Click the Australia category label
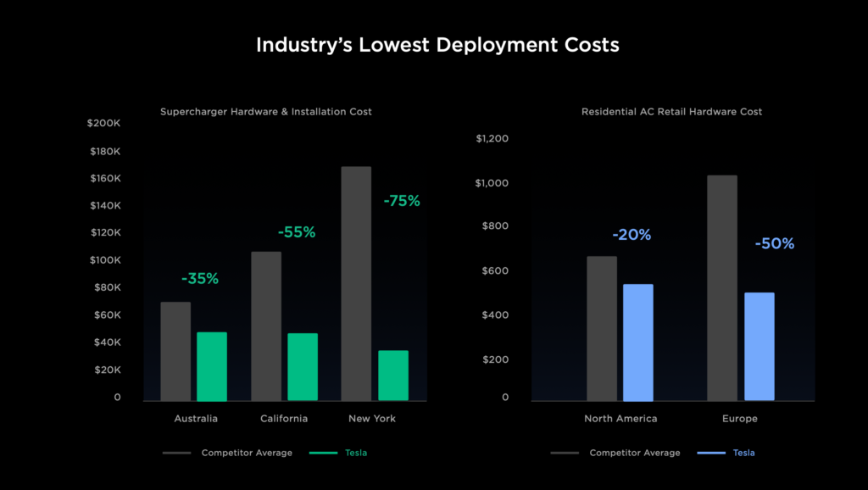This screenshot has width=868, height=490. coord(196,419)
